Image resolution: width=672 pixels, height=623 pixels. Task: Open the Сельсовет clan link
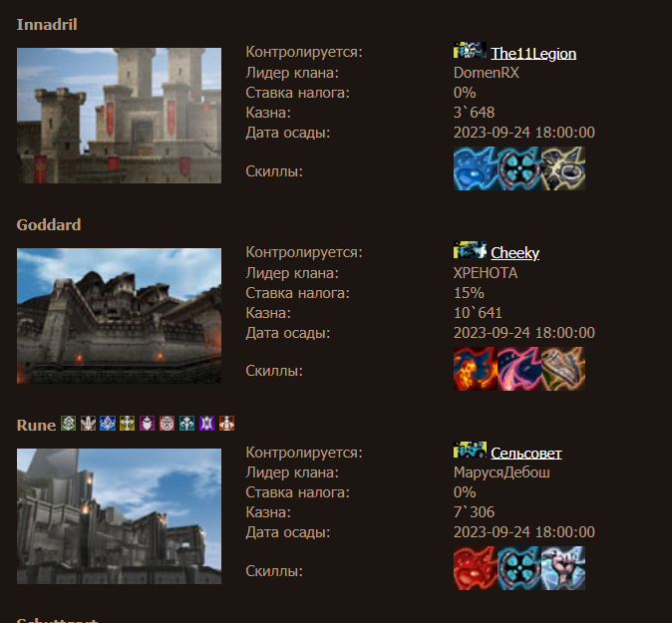point(525,453)
